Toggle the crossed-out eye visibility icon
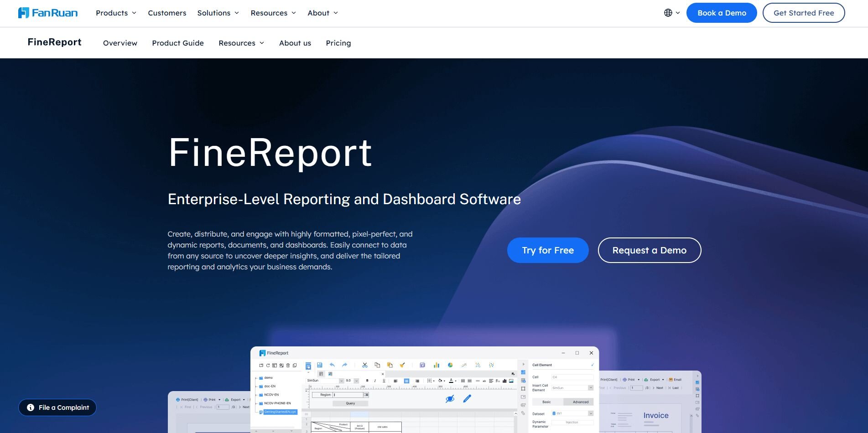Screen dimensions: 868x433 [450, 399]
